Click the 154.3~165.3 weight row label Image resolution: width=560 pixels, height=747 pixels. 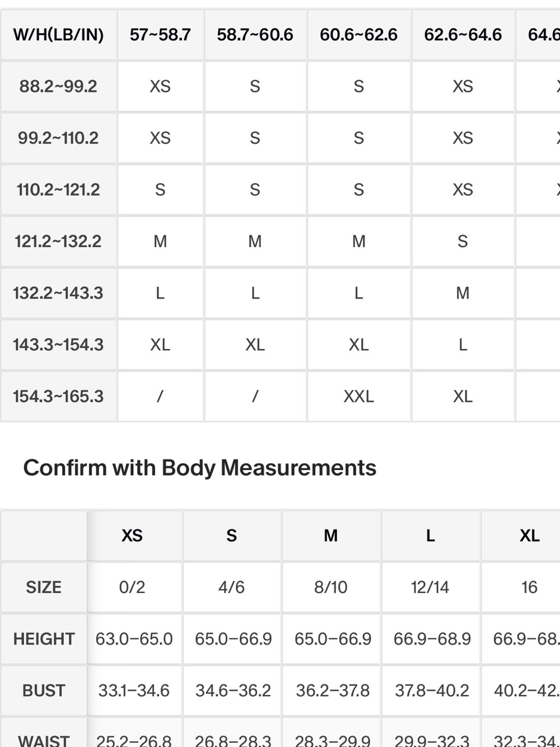tap(58, 396)
